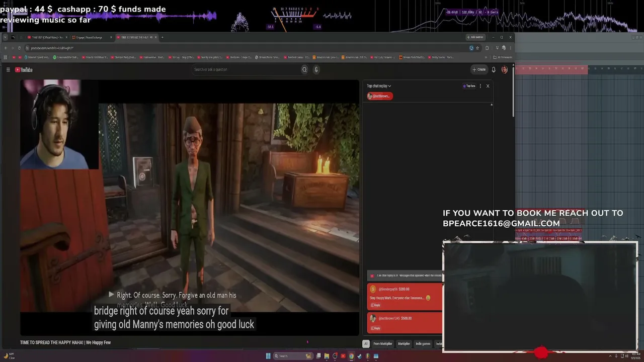Reply to the @Slenderguy56 super chat
644x362 pixels.
coord(375,305)
